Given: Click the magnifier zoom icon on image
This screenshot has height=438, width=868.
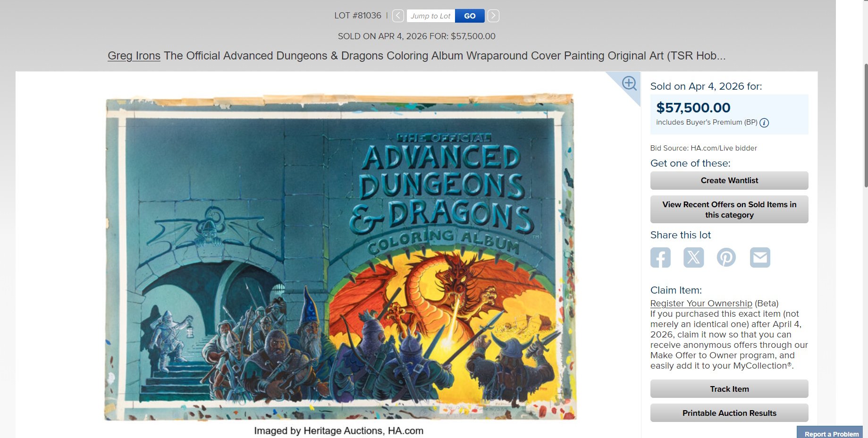Looking at the screenshot, I should pos(629,84).
